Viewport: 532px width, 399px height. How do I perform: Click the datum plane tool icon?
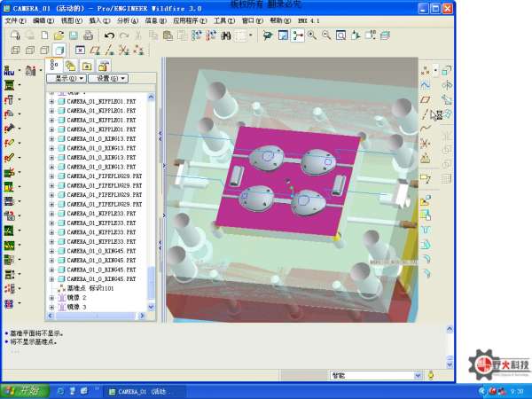[x=425, y=99]
